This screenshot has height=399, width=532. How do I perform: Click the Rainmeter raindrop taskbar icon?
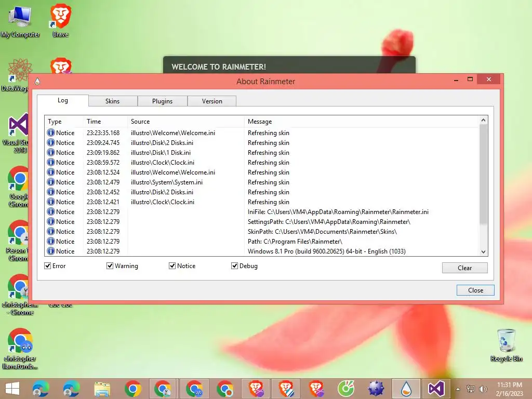[406, 389]
